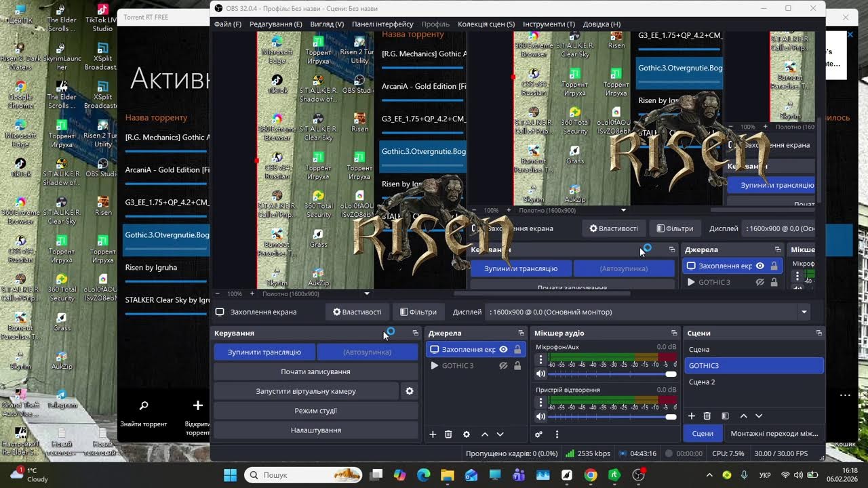Toggle Запустити віртуальну камеру
The width and height of the screenshot is (868, 488).
[x=306, y=391]
